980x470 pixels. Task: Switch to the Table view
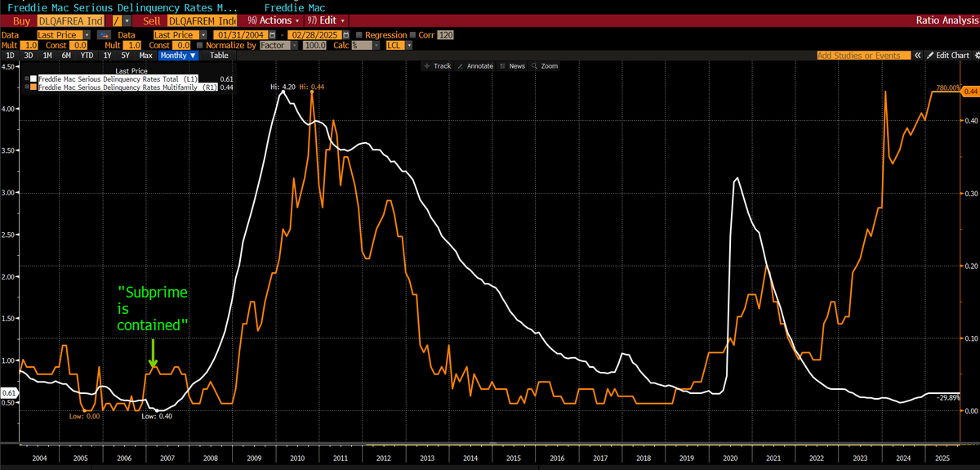(x=219, y=55)
